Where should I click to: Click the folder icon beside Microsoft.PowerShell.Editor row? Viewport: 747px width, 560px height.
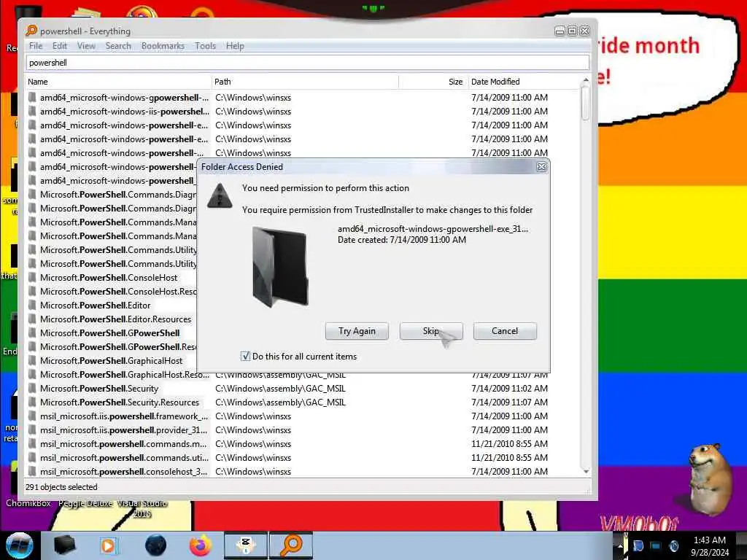tap(32, 306)
